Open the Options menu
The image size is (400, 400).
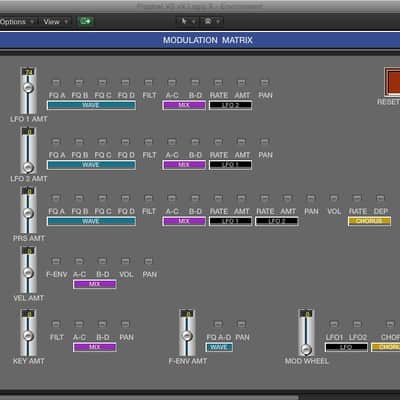(x=17, y=22)
